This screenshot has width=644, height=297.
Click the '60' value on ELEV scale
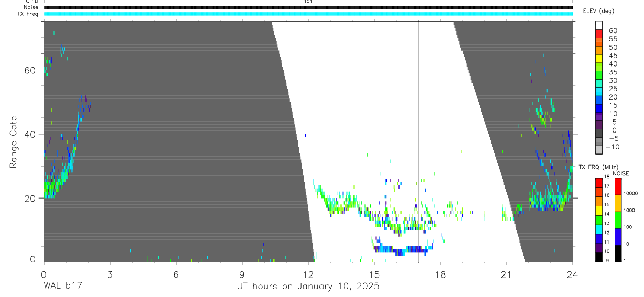tap(613, 31)
